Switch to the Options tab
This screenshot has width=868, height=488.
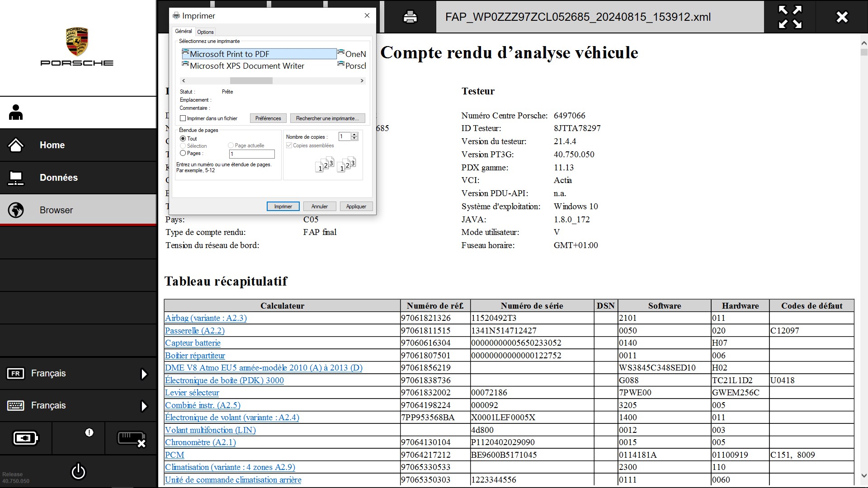click(x=205, y=32)
